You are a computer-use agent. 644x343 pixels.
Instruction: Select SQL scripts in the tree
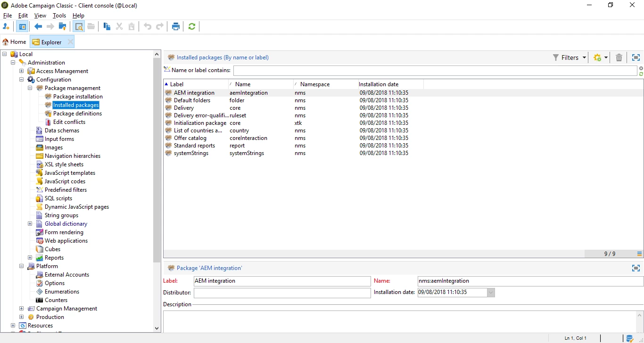[x=58, y=198]
